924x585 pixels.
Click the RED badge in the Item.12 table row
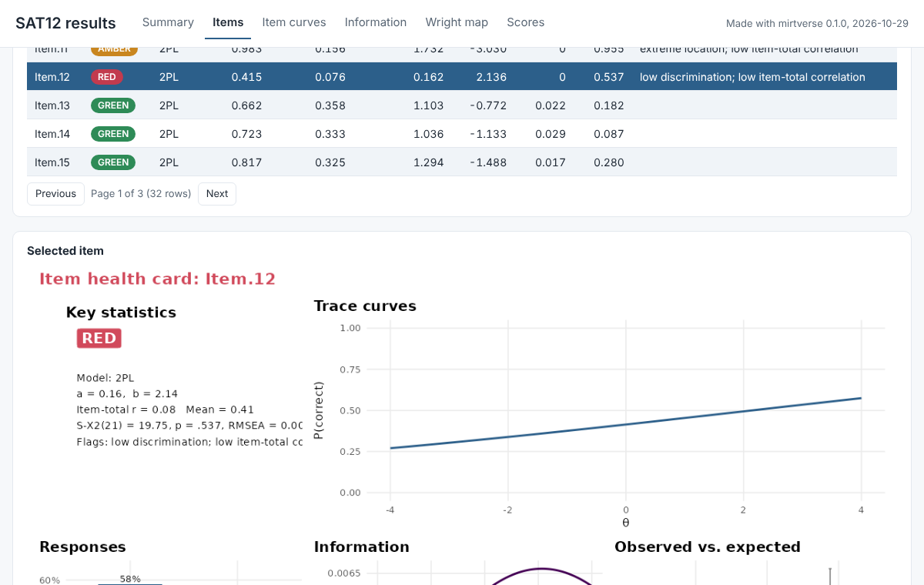(107, 77)
